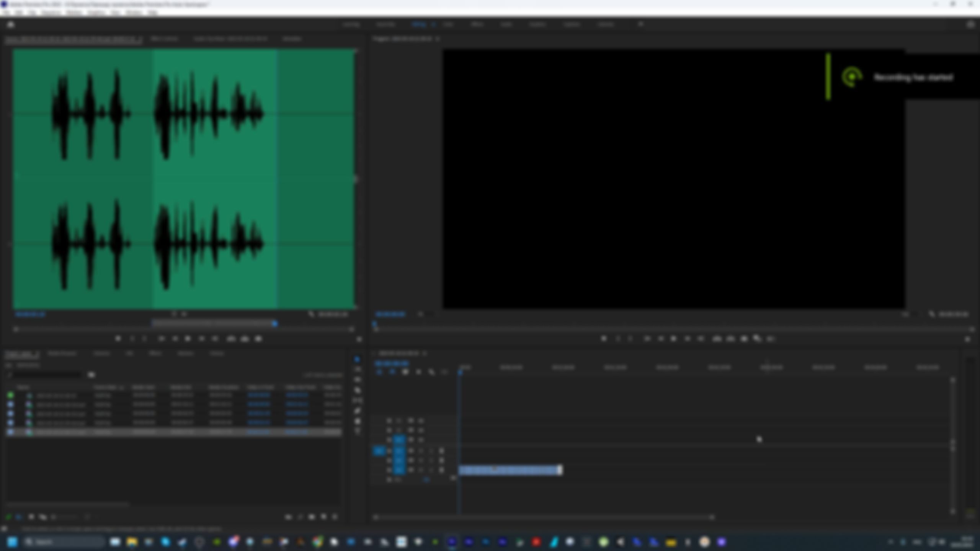Play the Program monitor sequence
The image size is (980, 551).
tap(674, 339)
